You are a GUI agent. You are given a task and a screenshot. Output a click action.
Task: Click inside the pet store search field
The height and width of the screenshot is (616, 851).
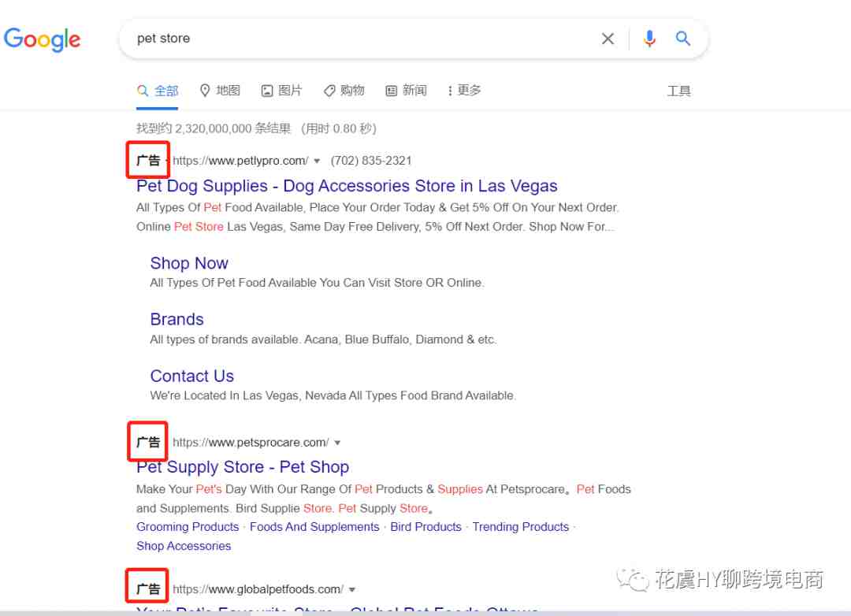(359, 39)
